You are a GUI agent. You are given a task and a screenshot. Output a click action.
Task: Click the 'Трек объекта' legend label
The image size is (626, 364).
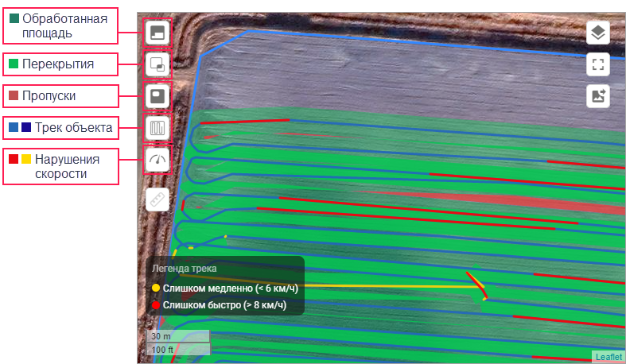pos(73,128)
